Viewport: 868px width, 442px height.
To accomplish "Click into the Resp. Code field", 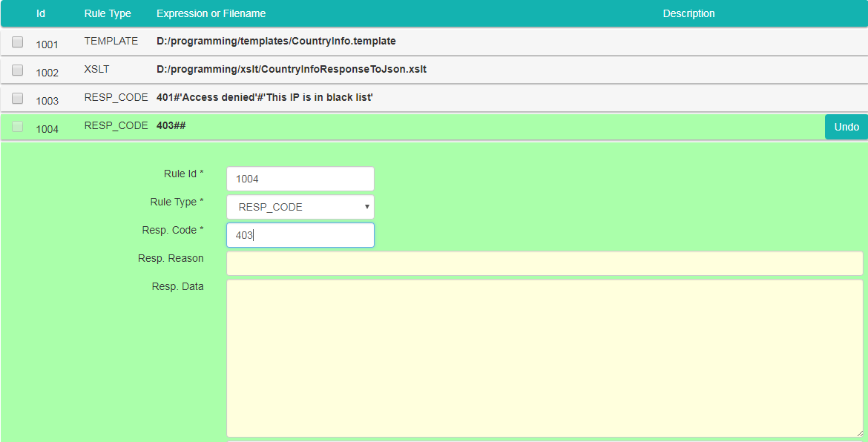I will click(300, 235).
